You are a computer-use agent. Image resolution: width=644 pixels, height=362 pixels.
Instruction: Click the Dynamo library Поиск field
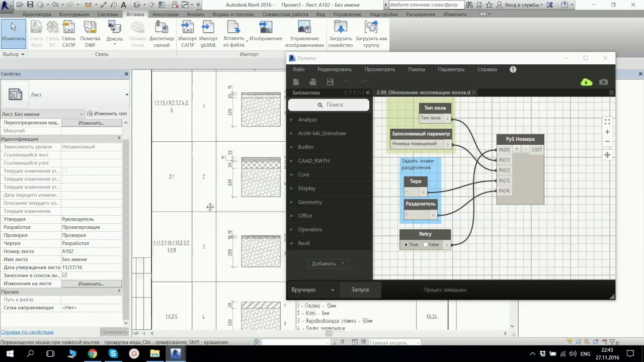click(x=329, y=105)
